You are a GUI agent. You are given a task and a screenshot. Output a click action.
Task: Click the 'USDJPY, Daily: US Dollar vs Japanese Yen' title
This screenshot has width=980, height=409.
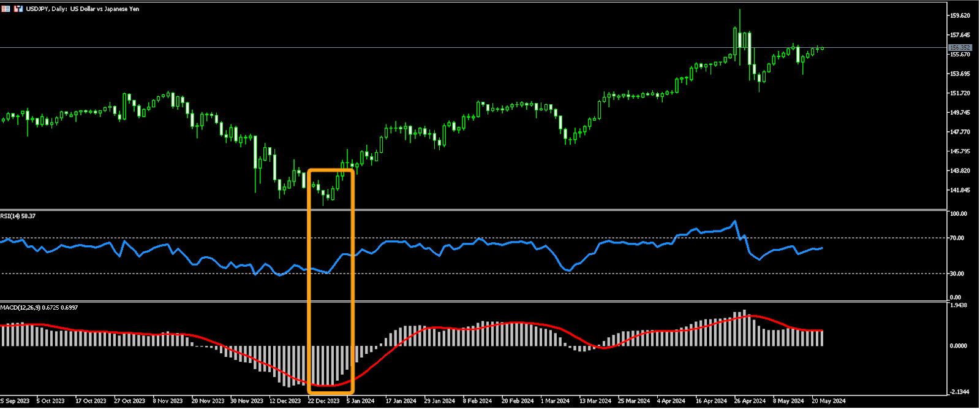(x=83, y=9)
